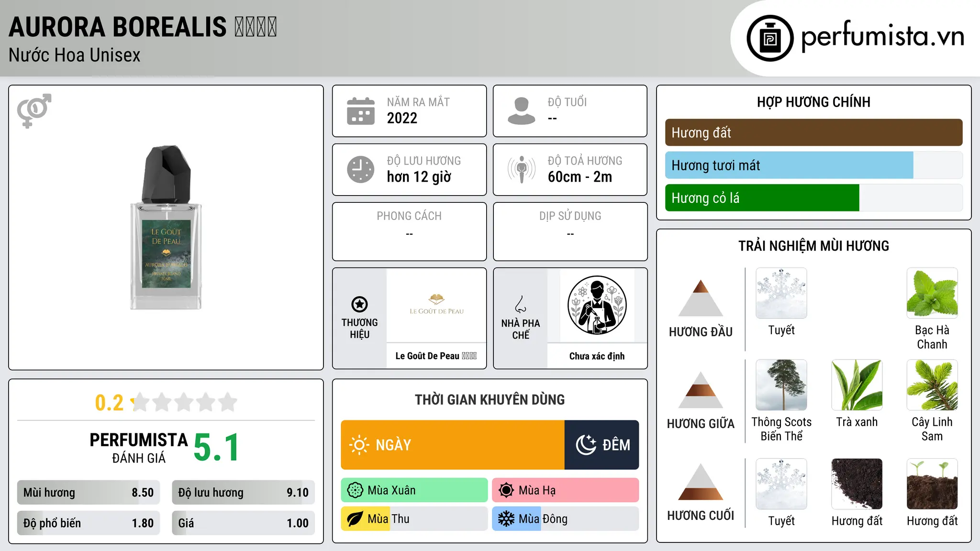Select the Cây Linh Sam fir thumbnail
980x551 pixels.
(x=932, y=385)
